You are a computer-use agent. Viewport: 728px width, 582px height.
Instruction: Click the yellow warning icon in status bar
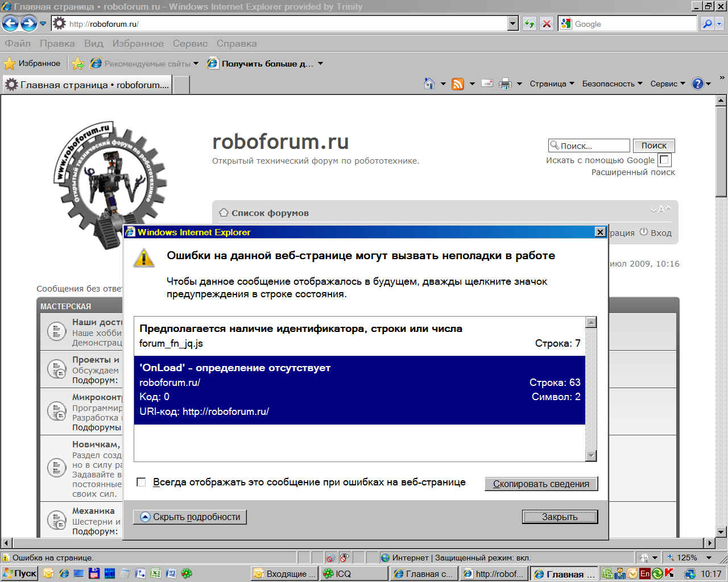6,558
